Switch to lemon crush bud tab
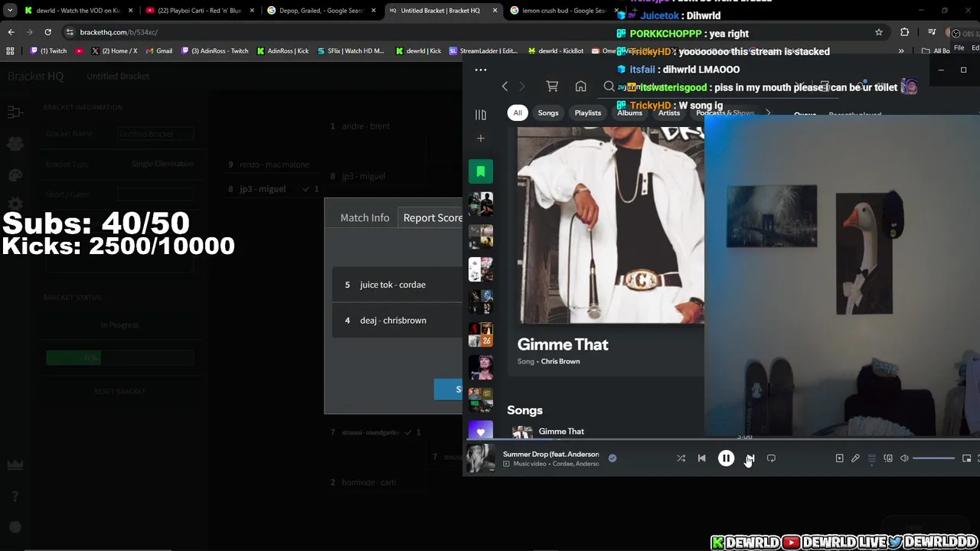Viewport: 980px width, 551px height. (563, 11)
